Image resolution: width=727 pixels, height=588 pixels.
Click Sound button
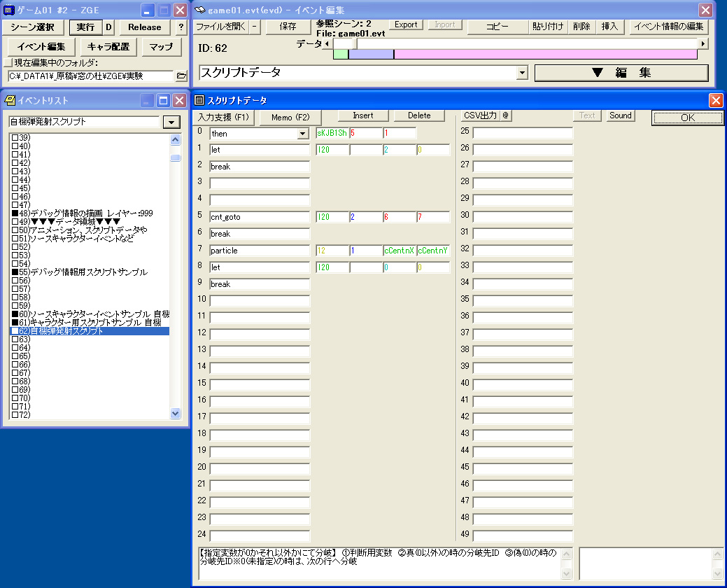(621, 115)
